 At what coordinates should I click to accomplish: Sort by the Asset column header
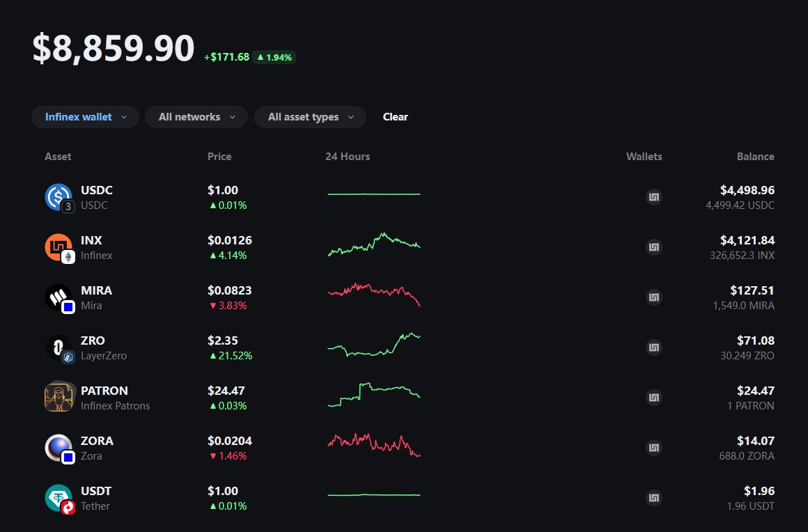pyautogui.click(x=58, y=157)
